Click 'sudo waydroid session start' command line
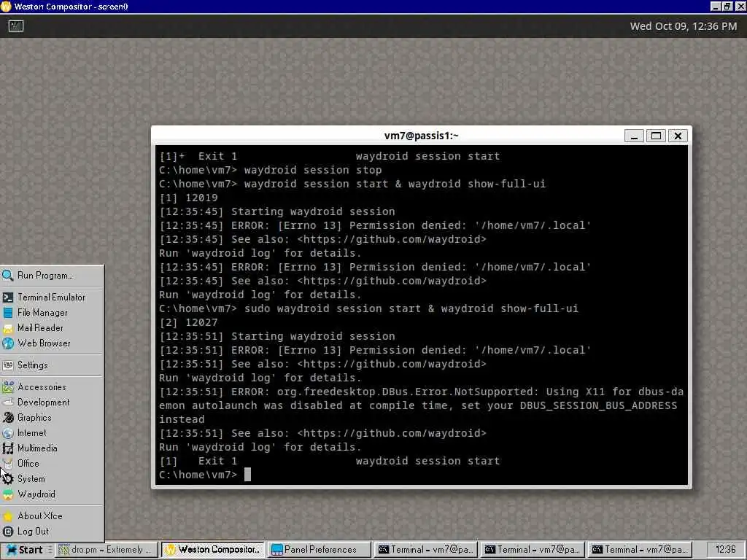 pos(368,308)
